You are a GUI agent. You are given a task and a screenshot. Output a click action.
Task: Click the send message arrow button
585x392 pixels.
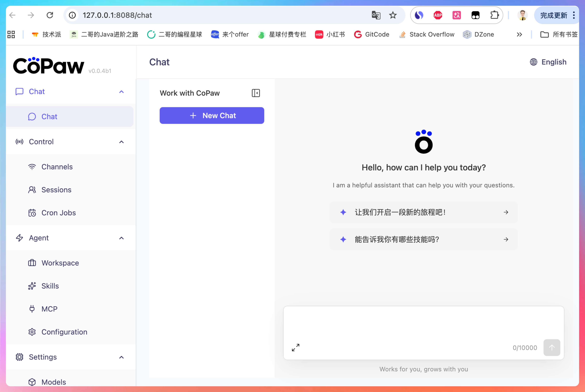(551, 347)
